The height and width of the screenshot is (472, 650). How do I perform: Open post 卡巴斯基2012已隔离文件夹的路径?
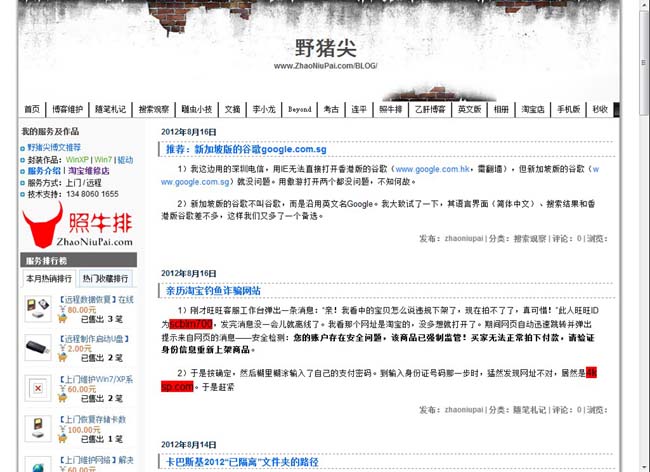(x=242, y=462)
